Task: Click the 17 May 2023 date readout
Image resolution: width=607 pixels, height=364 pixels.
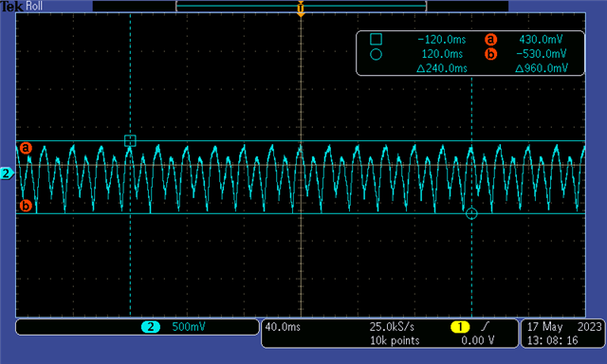Action: (564, 327)
